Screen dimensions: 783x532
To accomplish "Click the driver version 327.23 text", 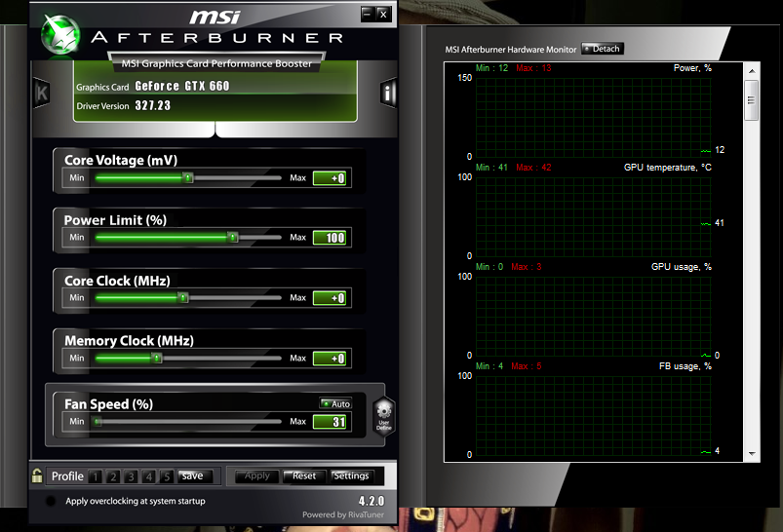I will click(x=153, y=105).
